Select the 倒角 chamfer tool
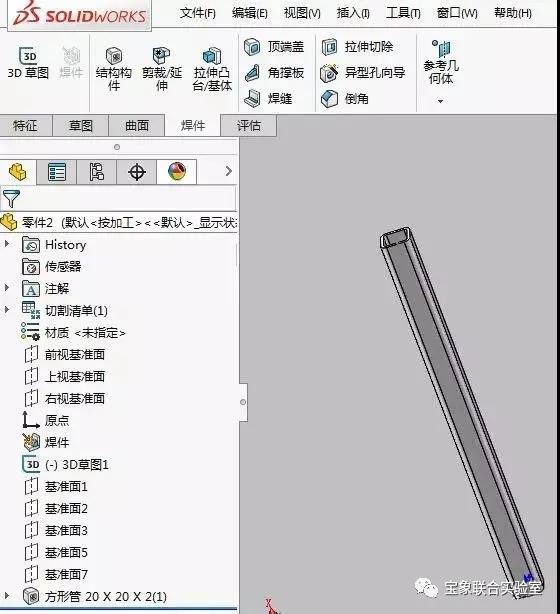 345,99
